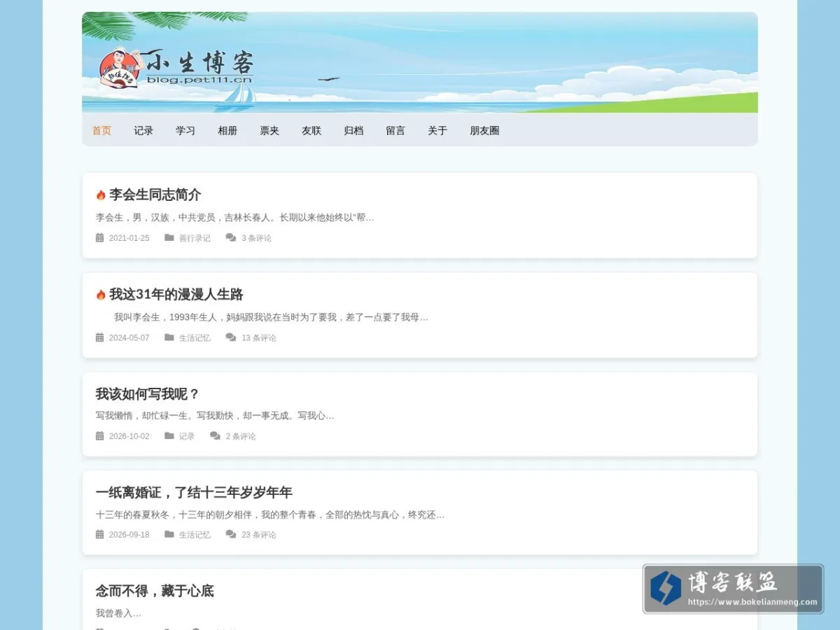This screenshot has width=840, height=630.
Task: Click comment bubble icon beside 13 条评论
Action: pos(231,337)
